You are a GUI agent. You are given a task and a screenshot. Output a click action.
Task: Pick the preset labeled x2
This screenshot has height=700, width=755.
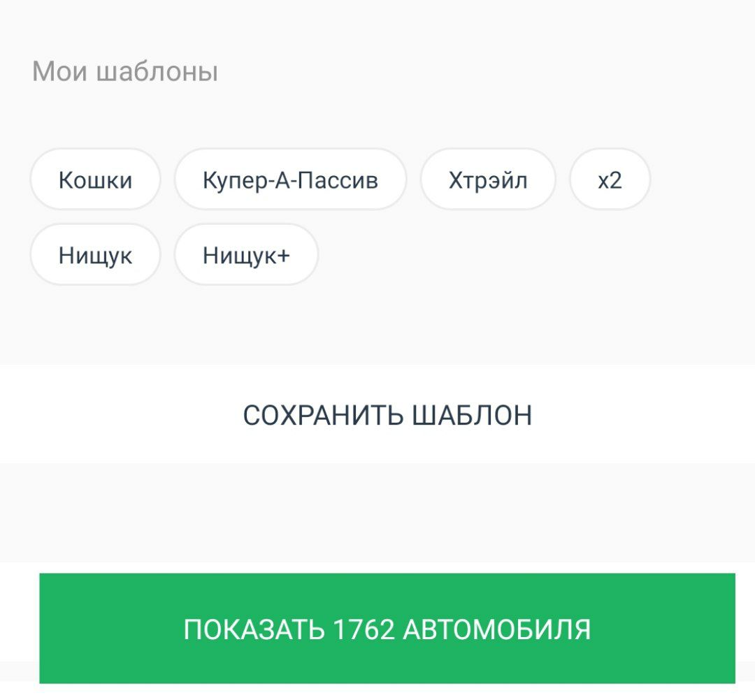pyautogui.click(x=610, y=180)
